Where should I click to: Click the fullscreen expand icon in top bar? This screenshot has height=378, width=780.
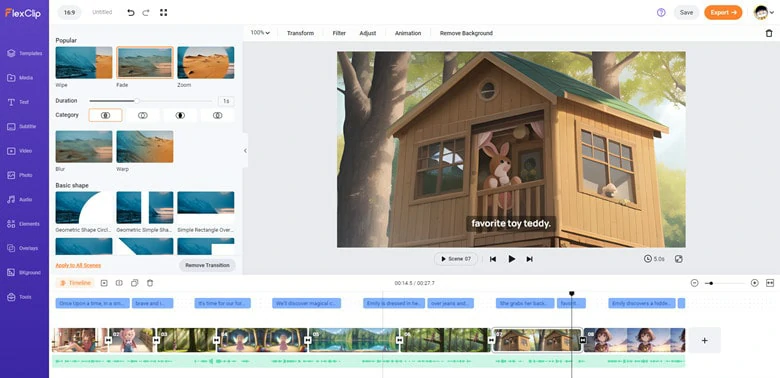click(x=163, y=12)
